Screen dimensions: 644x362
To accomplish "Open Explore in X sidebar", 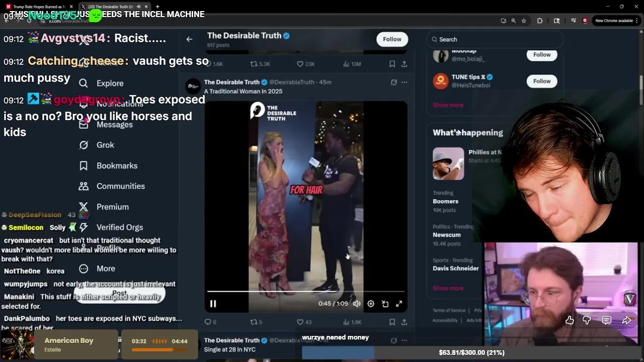I will (x=101, y=83).
